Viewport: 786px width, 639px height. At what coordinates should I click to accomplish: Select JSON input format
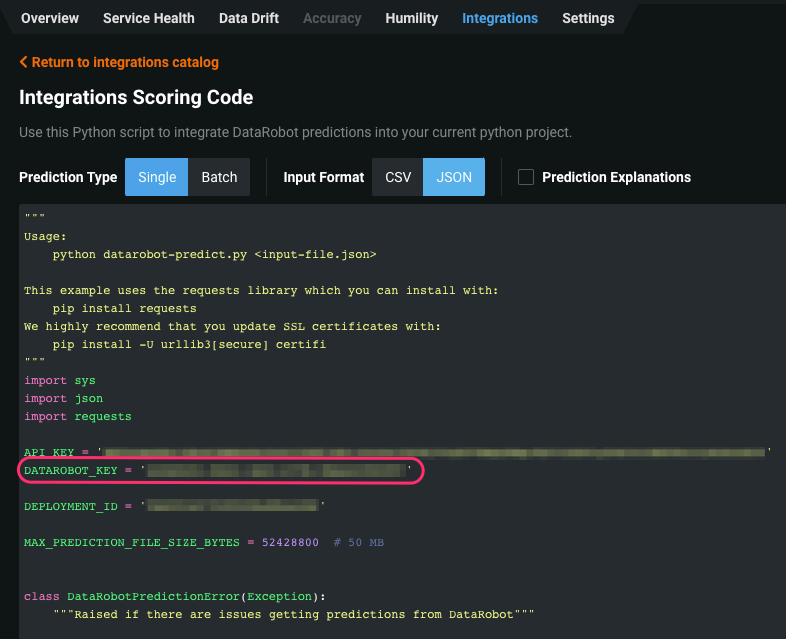(454, 177)
